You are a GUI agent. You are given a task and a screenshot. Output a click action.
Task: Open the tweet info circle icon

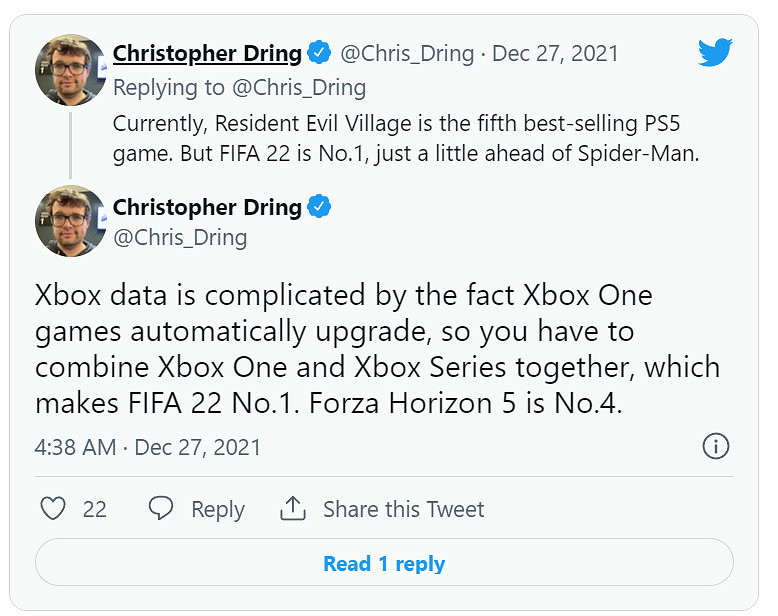coord(715,446)
